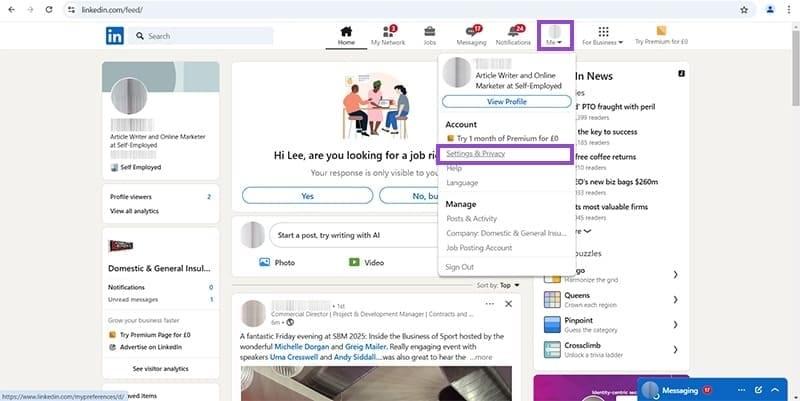Open the Crossclimb puzzle game
The image size is (800, 401).
(x=584, y=349)
